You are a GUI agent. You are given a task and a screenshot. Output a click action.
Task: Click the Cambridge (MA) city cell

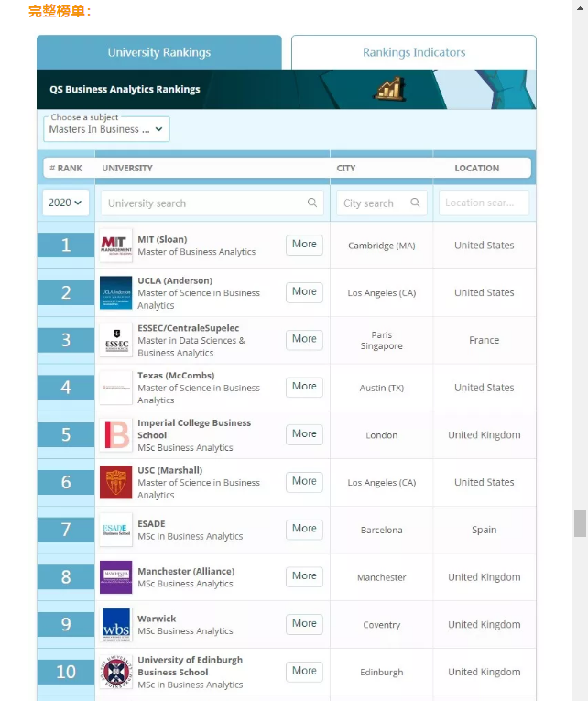click(382, 246)
